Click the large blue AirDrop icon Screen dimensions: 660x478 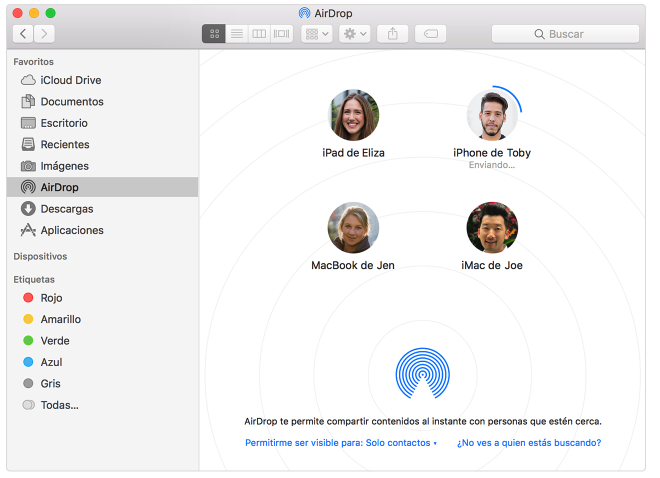tap(423, 373)
